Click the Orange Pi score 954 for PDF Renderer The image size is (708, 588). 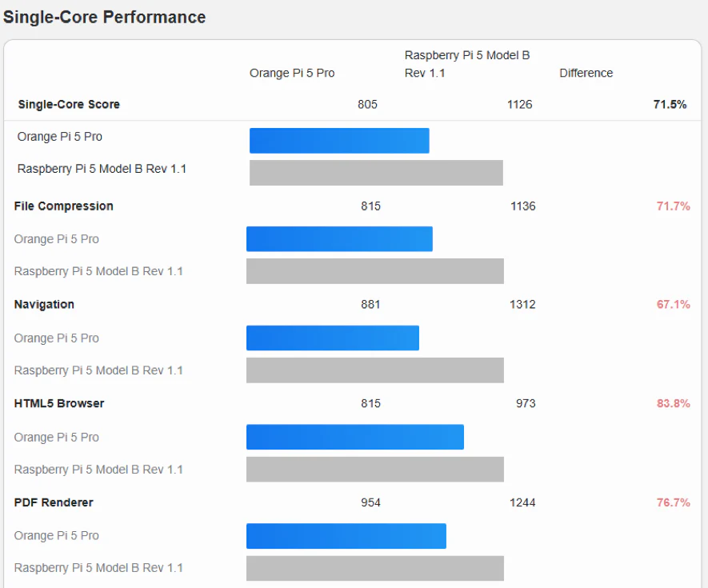point(370,502)
